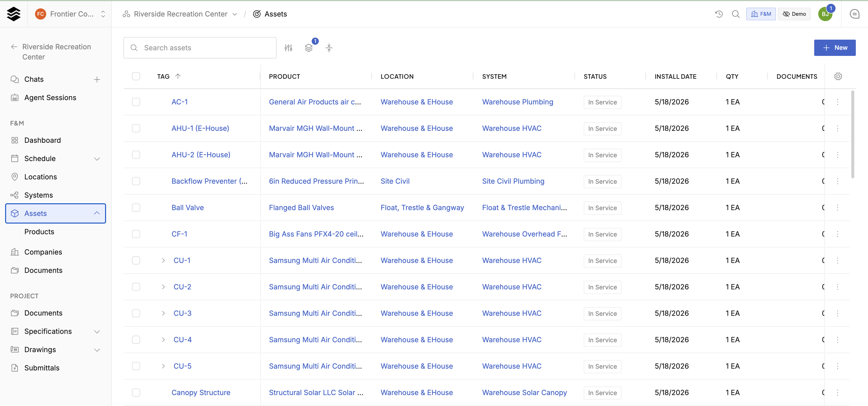The width and height of the screenshot is (868, 406).
Task: Check the AC-1 row checkbox
Action: pos(136,102)
